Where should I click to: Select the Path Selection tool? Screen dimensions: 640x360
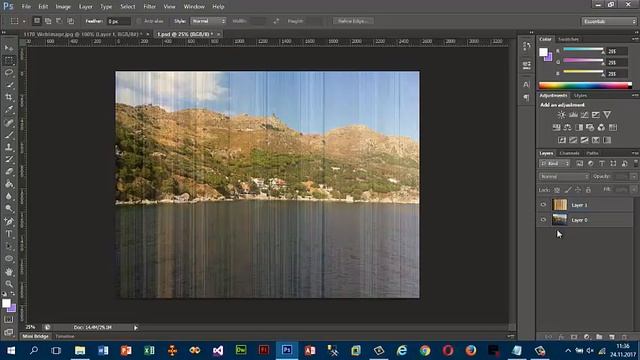(x=9, y=246)
